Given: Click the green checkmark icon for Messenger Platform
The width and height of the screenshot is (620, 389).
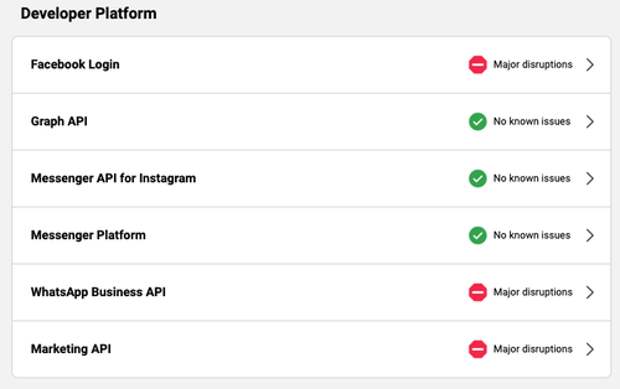Looking at the screenshot, I should click(478, 235).
